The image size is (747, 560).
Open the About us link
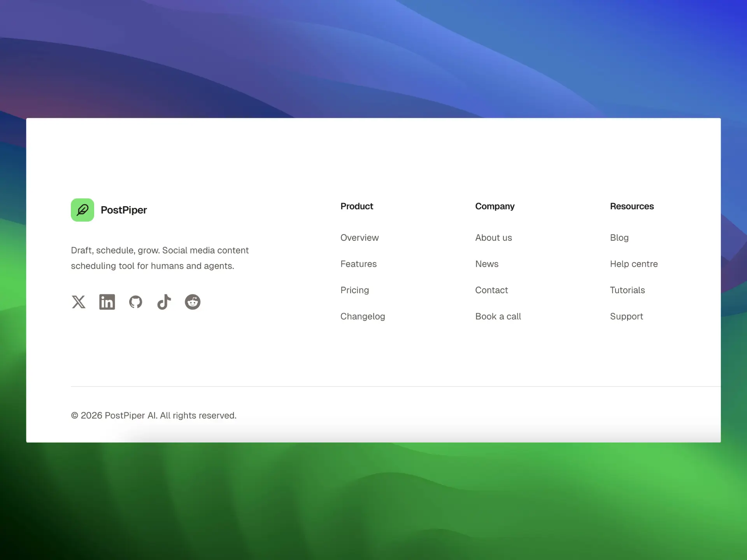point(493,238)
